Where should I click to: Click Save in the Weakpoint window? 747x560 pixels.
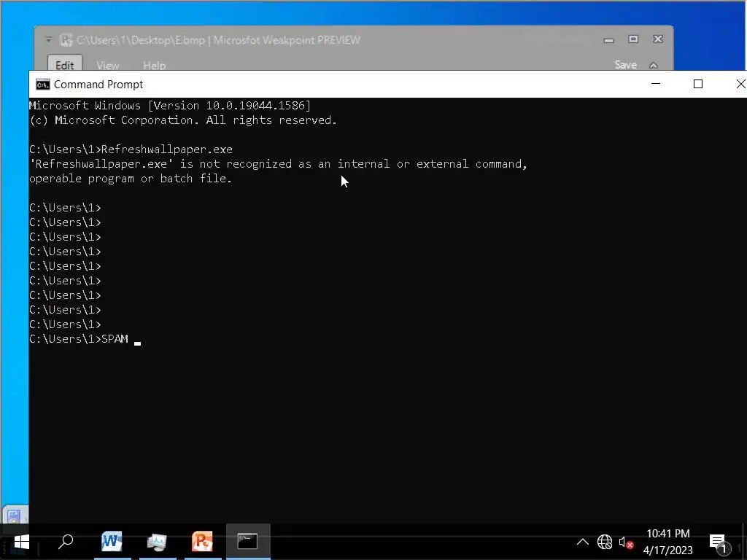pos(625,65)
